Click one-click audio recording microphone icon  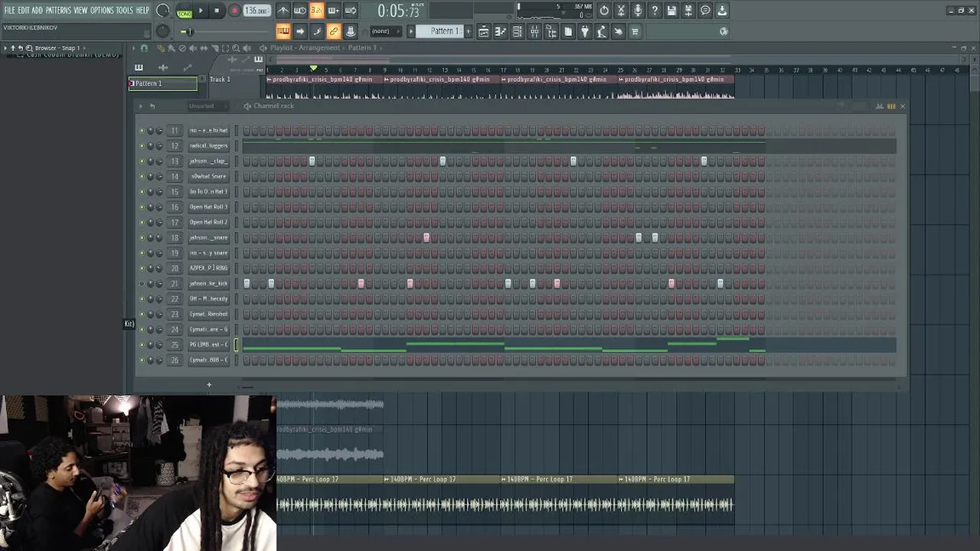[638, 11]
